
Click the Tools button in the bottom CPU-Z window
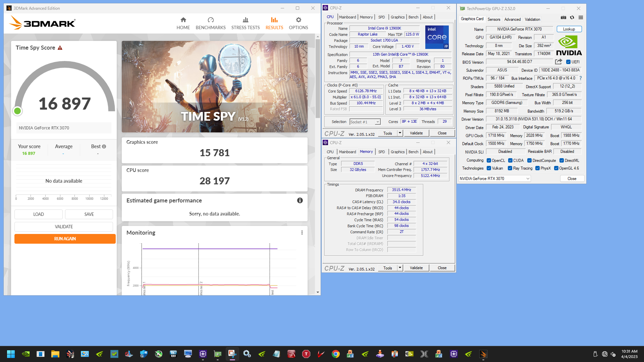[x=388, y=268]
